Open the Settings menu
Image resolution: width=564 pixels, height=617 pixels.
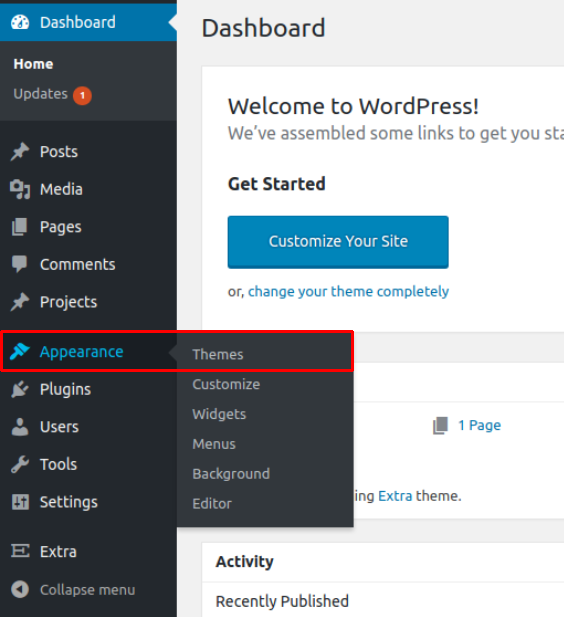[88, 502]
